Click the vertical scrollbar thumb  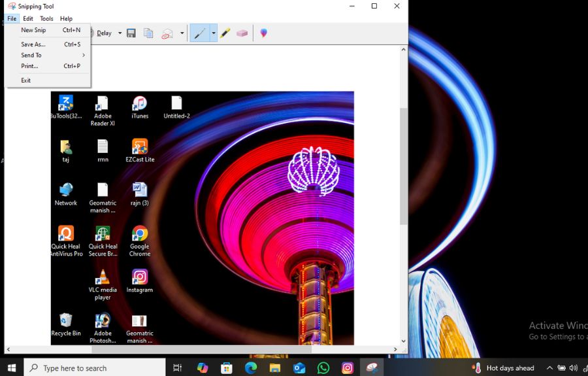pyautogui.click(x=404, y=166)
